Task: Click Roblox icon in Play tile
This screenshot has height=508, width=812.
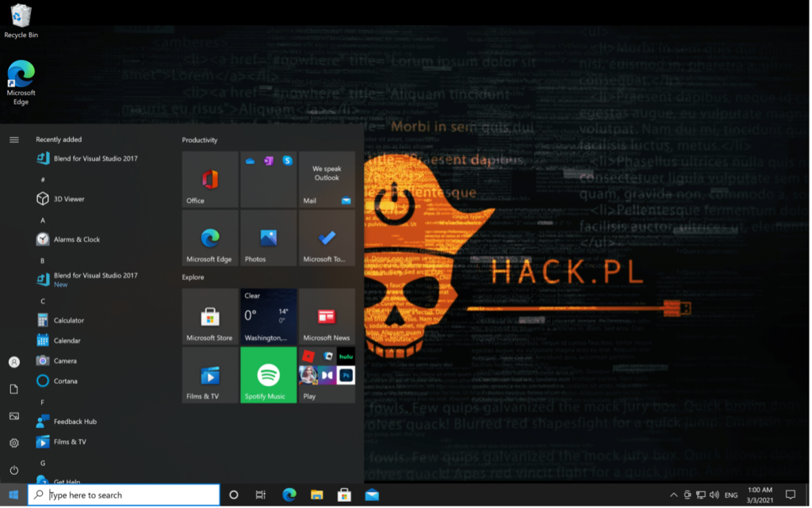Action: pos(308,356)
